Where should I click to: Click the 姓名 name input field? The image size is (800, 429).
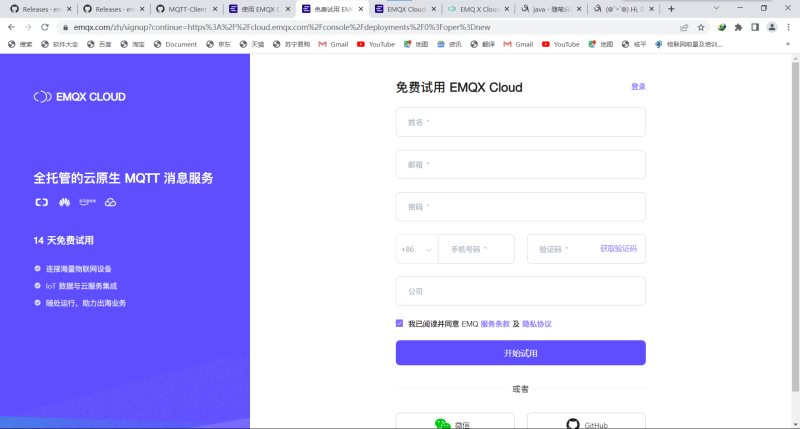pos(520,122)
